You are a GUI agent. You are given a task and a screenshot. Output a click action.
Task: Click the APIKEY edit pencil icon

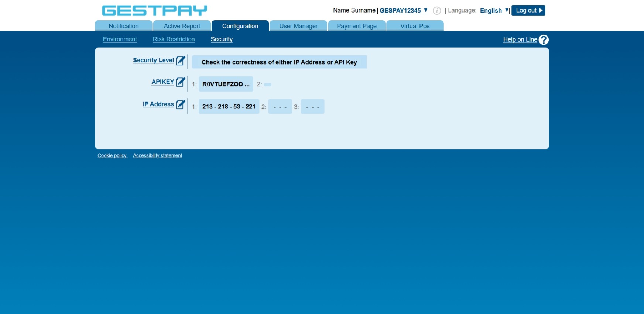click(181, 82)
